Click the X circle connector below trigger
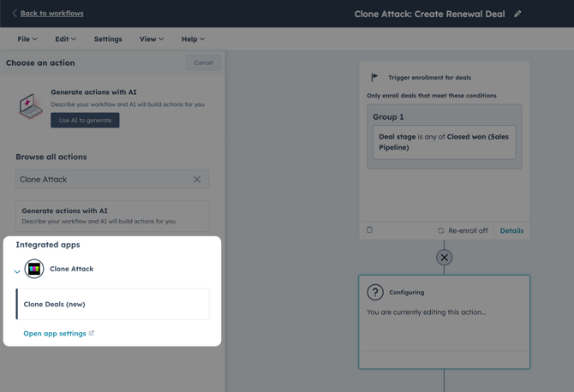This screenshot has width=574, height=392. pos(444,258)
